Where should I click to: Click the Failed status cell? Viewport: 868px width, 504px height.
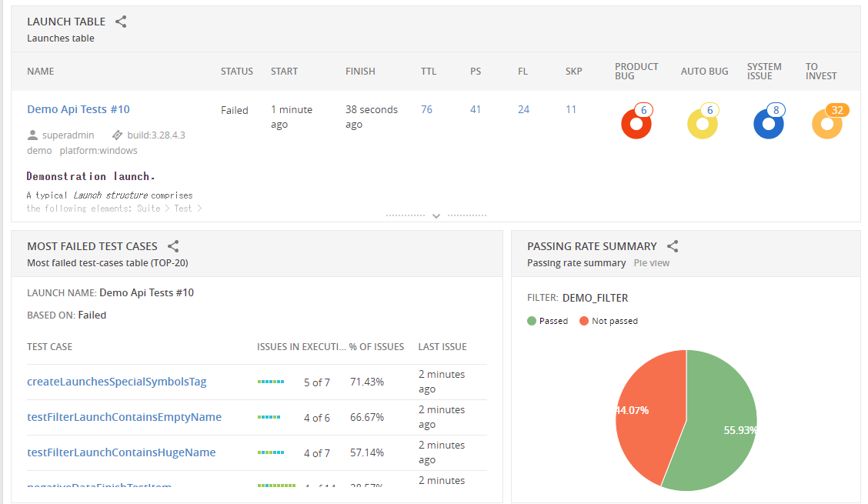click(235, 110)
